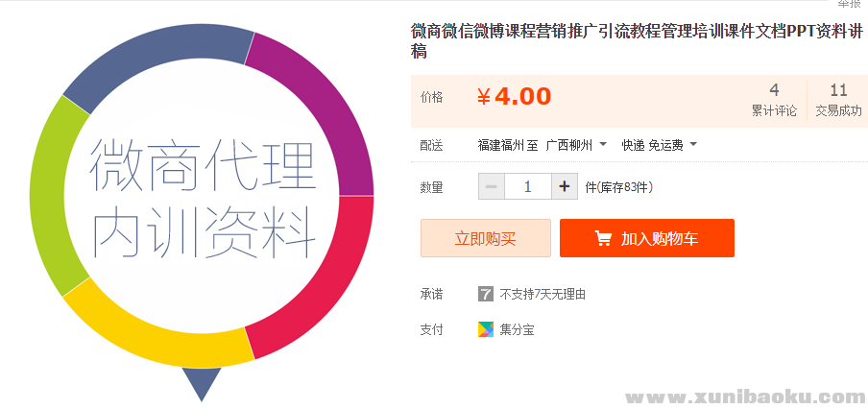Screen dimensions: 868x409
Task: Increase quantity with the plus button
Action: [x=565, y=186]
